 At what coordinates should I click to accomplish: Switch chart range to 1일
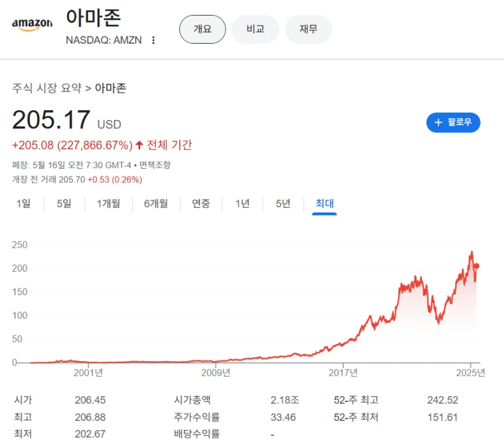tap(23, 203)
